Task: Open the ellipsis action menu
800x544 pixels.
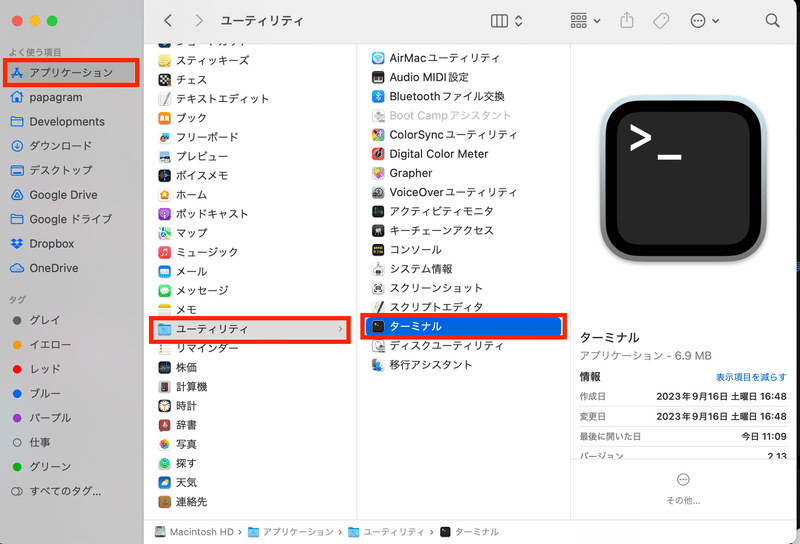Action: click(x=704, y=20)
